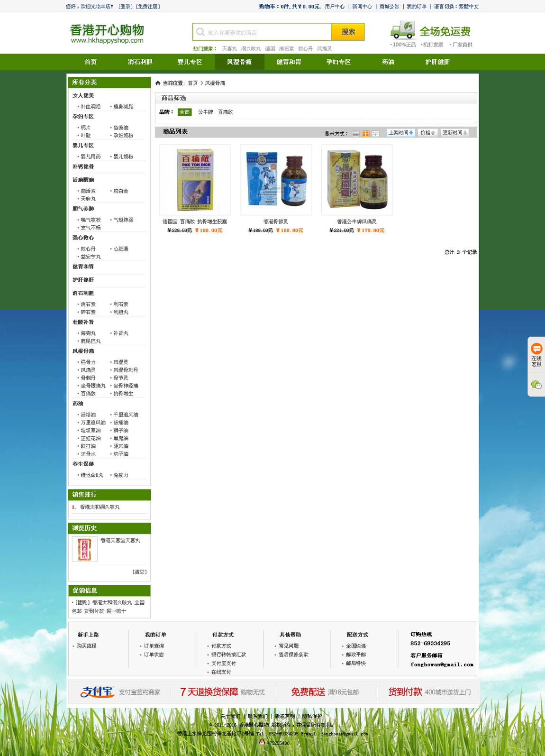The image size is (545, 756).
Task: Open 脑白金 category in sidebar
Action: coord(121,191)
